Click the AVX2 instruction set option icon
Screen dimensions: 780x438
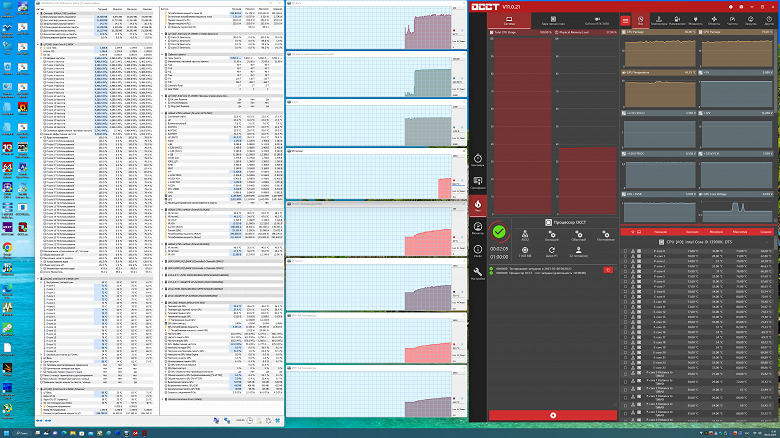[x=525, y=235]
